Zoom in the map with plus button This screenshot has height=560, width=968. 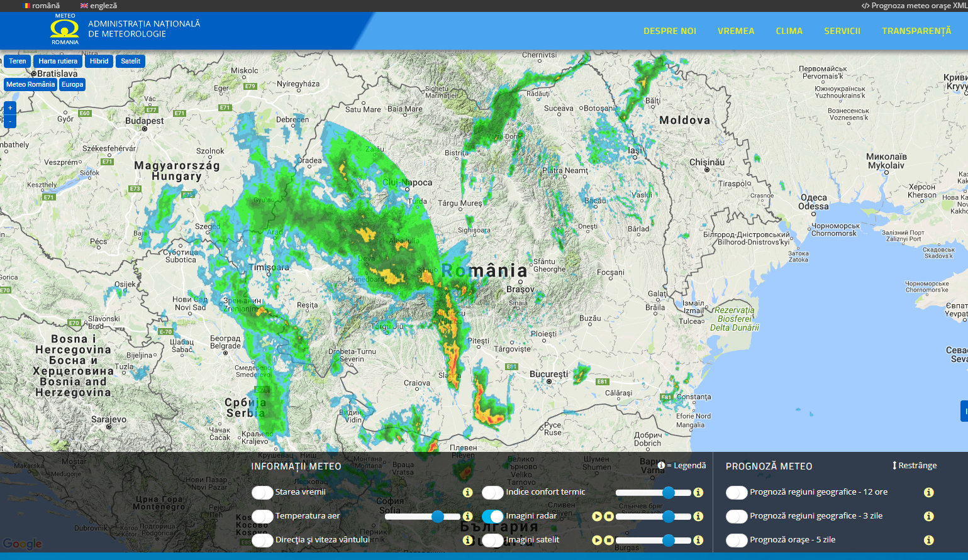pyautogui.click(x=10, y=108)
